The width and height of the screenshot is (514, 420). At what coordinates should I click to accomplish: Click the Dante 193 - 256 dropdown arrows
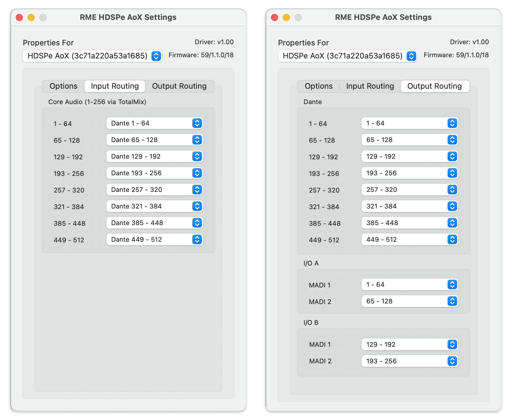click(197, 173)
